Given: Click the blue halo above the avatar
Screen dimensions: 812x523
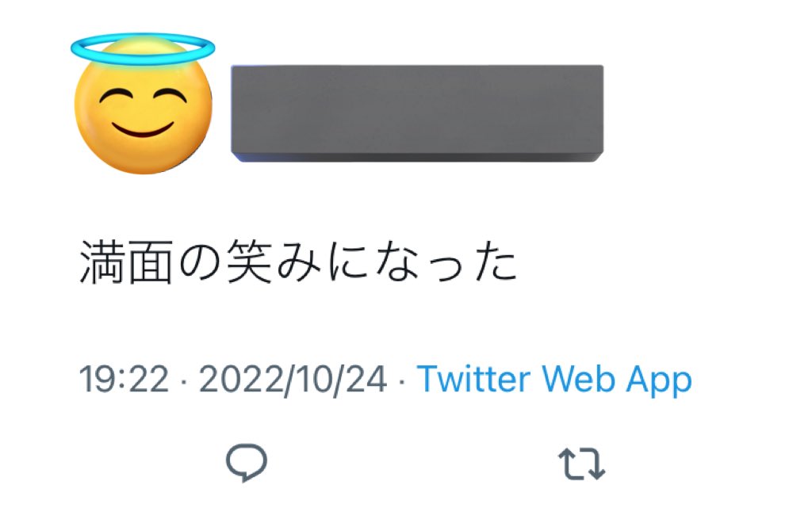Looking at the screenshot, I should [143, 48].
